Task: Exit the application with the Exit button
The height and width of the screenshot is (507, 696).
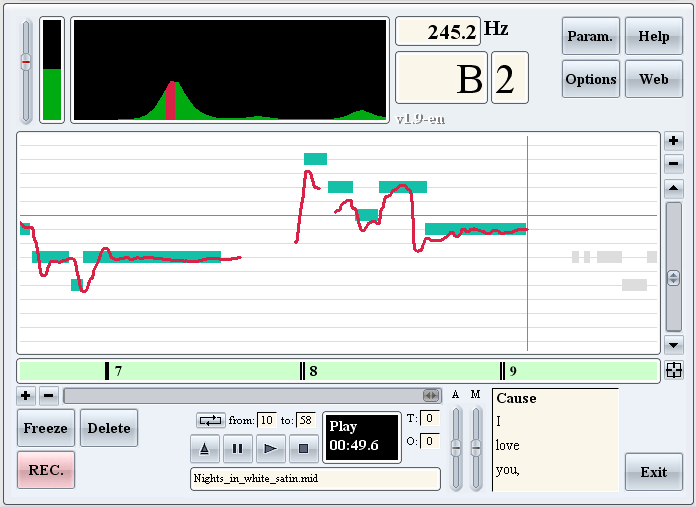Action: (x=653, y=471)
